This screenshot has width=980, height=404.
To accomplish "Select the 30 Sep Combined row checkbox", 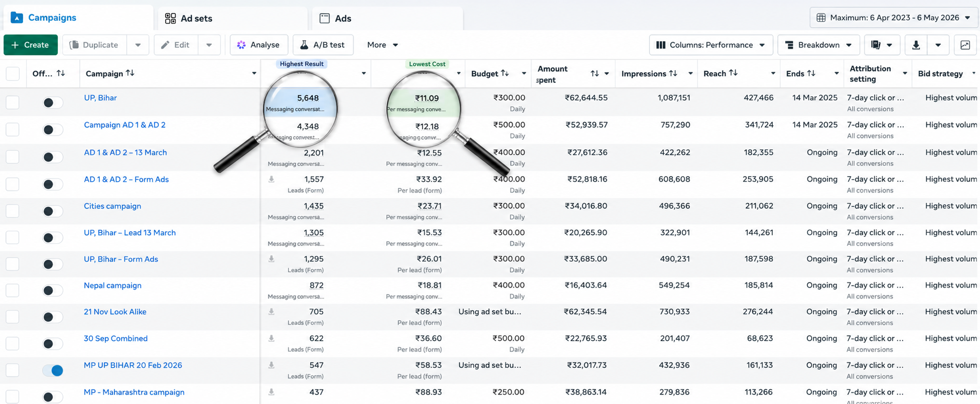I will pos(13,344).
